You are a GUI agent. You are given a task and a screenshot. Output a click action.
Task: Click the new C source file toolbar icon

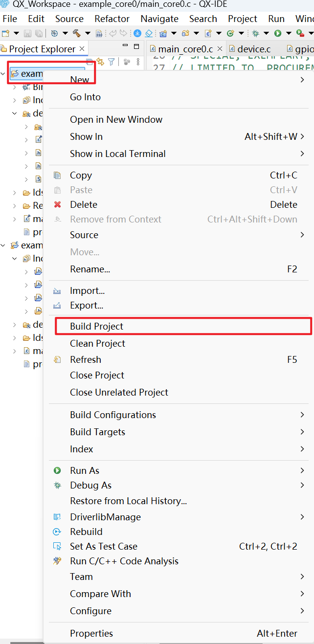click(208, 33)
